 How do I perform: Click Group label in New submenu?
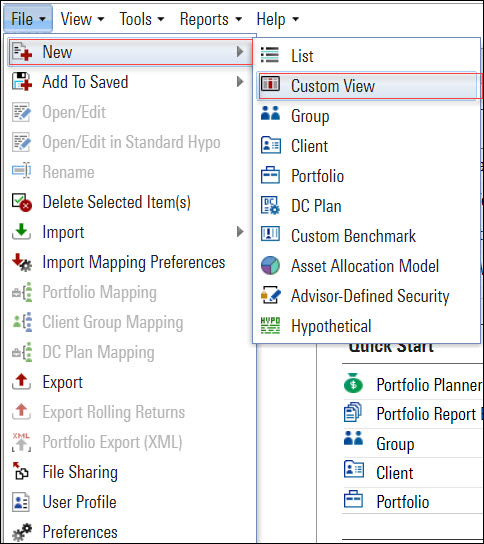(310, 116)
